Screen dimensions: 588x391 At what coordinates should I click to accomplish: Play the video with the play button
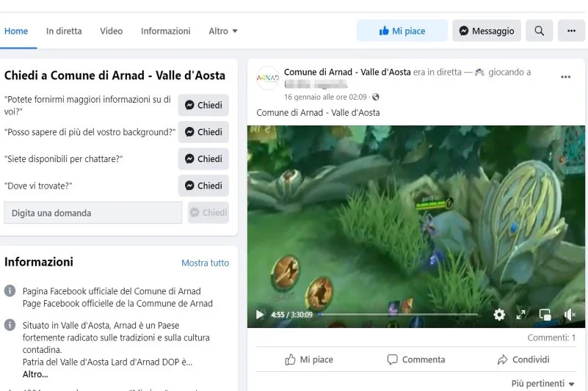tap(260, 315)
